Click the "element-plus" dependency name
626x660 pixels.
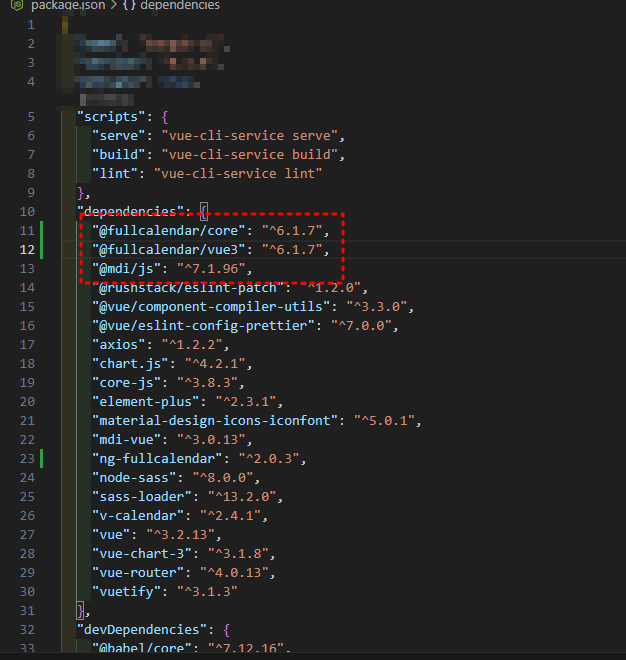pyautogui.click(x=146, y=402)
